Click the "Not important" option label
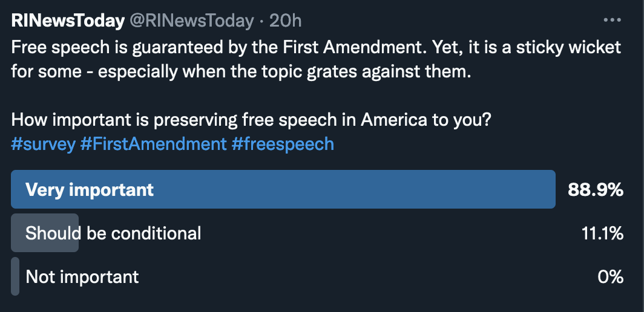Viewport: 644px width, 312px height. pos(82,277)
